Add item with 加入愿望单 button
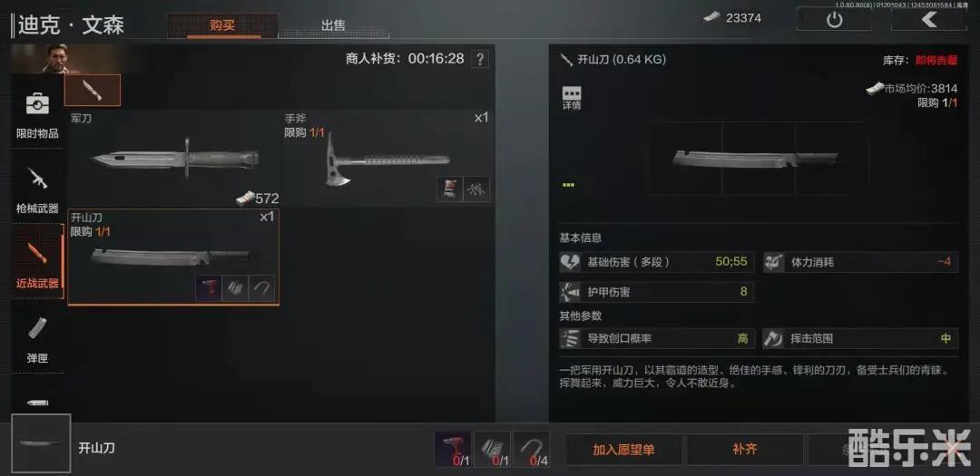Screen dimensions: 980x476 tap(623, 450)
